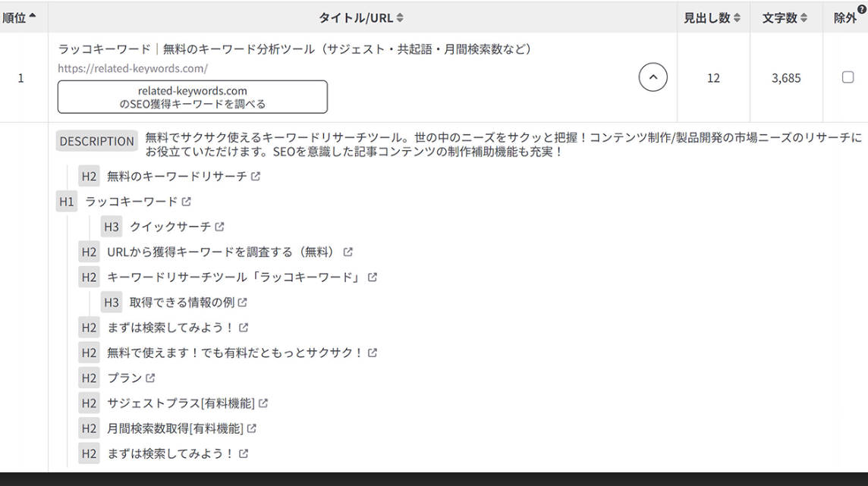Click H3 heading text クイックサーチ
The height and width of the screenshot is (486, 868).
click(170, 227)
